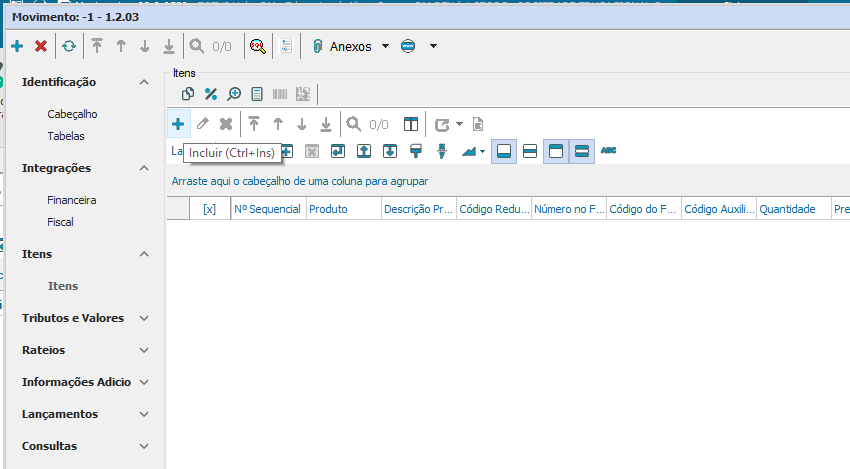850x469 pixels.
Task: Toggle the last highlighted band layout button
Action: [582, 151]
